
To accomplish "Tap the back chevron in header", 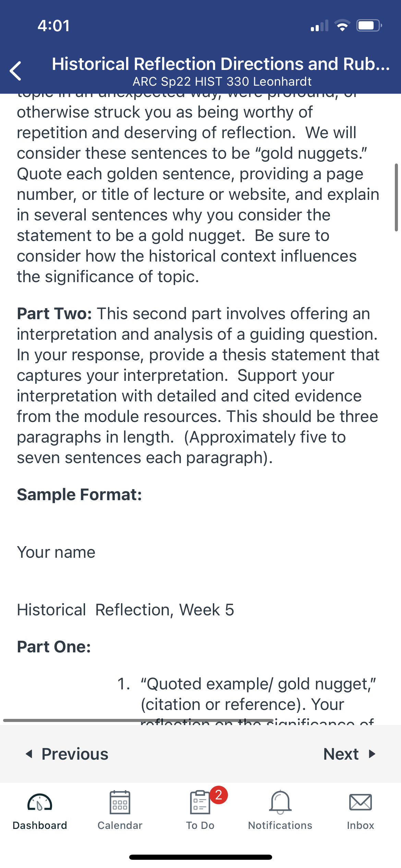I will (16, 71).
